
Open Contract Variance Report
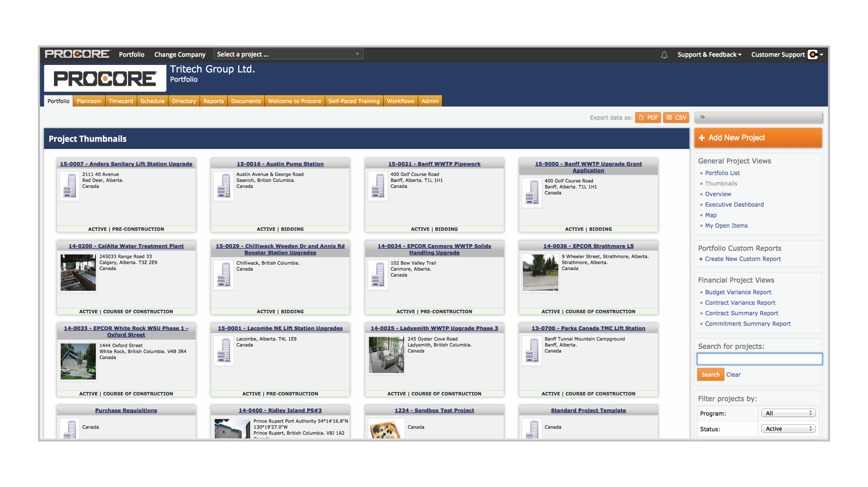click(740, 303)
